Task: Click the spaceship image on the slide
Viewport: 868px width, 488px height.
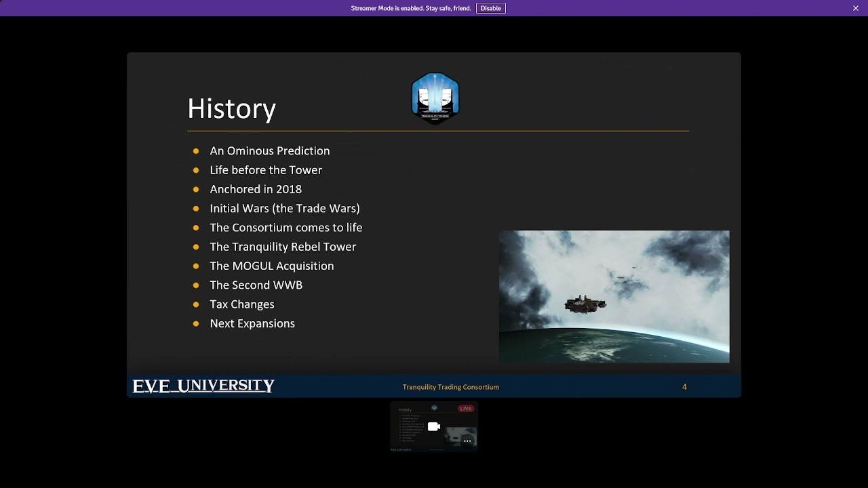Action: click(614, 297)
